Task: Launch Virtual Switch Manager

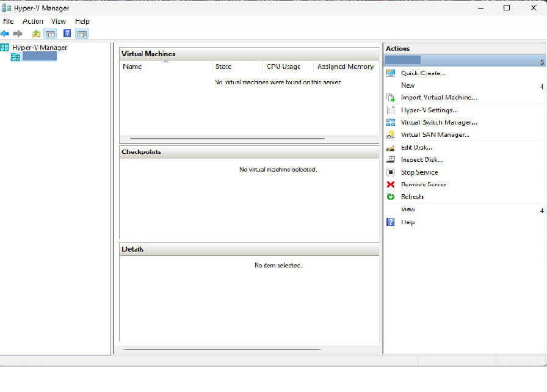Action: pyautogui.click(x=439, y=122)
